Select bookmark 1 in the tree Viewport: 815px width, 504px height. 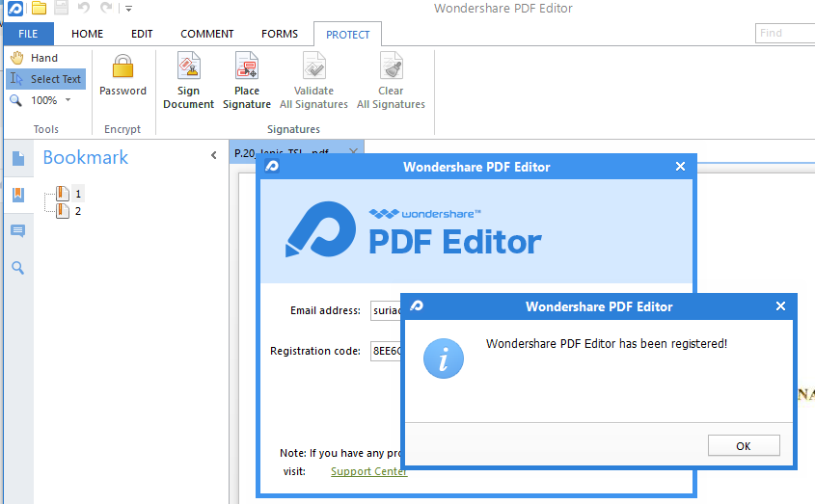pyautogui.click(x=78, y=194)
